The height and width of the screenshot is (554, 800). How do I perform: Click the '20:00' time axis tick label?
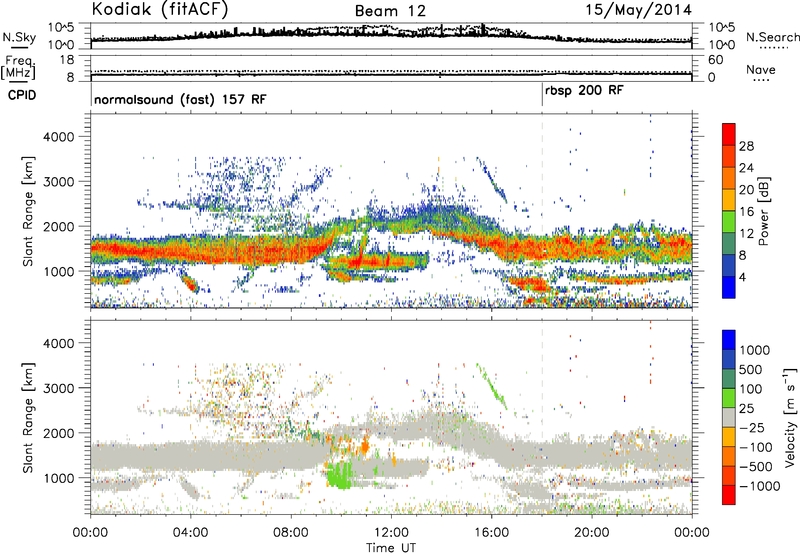point(591,533)
